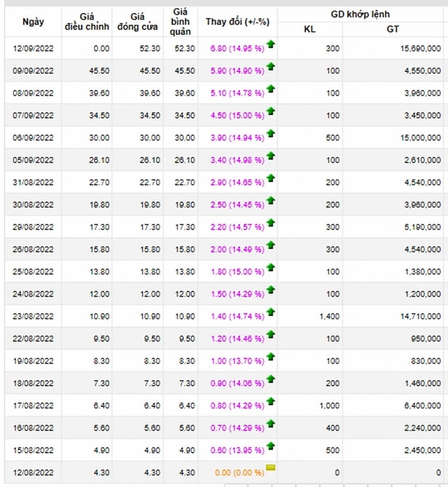
Task: Select the date cell 12/08/2022
Action: tap(33, 473)
